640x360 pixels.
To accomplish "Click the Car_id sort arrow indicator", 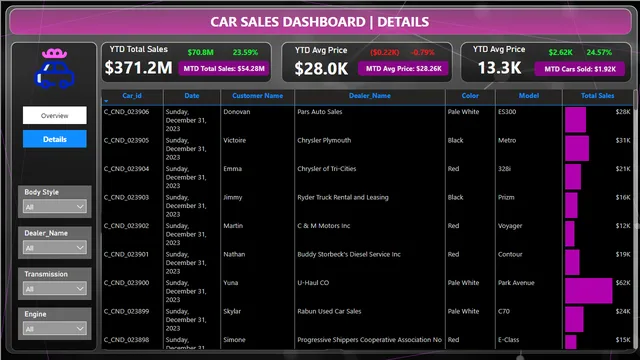I will coord(106,101).
